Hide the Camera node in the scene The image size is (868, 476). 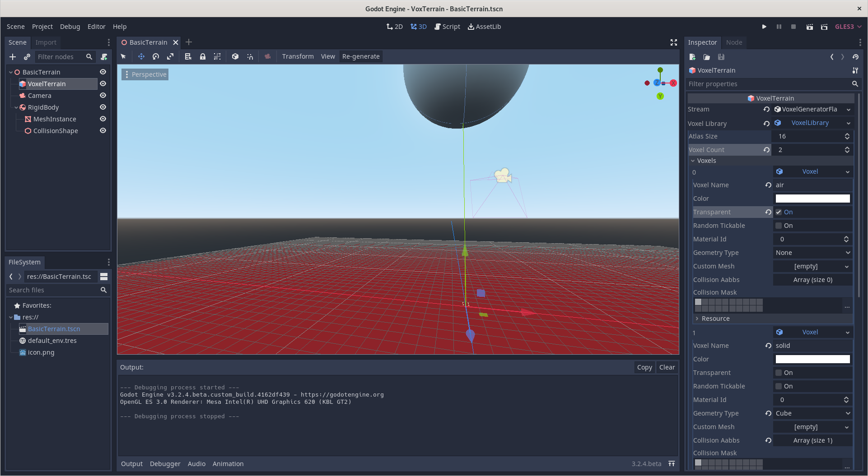pyautogui.click(x=103, y=95)
